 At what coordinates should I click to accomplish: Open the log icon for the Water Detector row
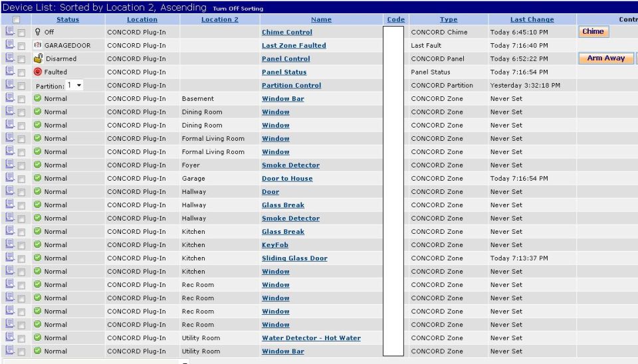pyautogui.click(x=10, y=337)
